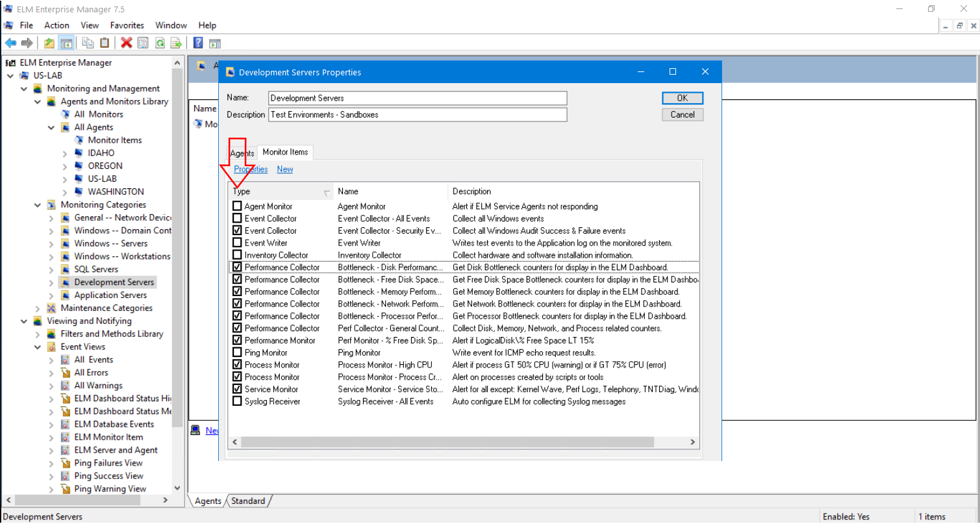
Task: Select Application Servers in the tree
Action: pyautogui.click(x=110, y=295)
